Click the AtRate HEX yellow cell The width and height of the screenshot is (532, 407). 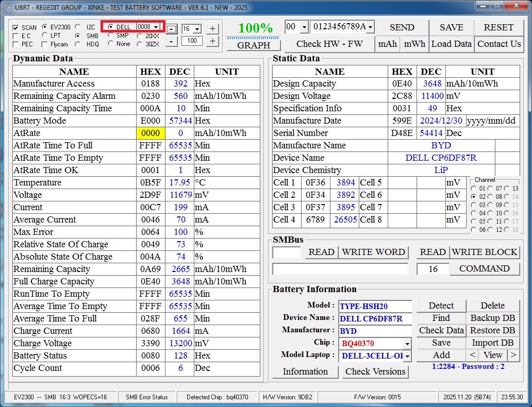click(x=151, y=133)
